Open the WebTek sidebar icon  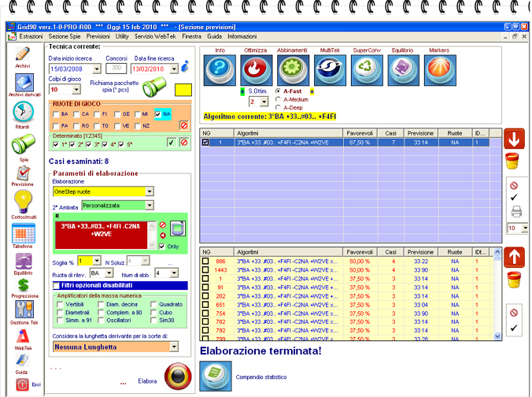coord(23,336)
